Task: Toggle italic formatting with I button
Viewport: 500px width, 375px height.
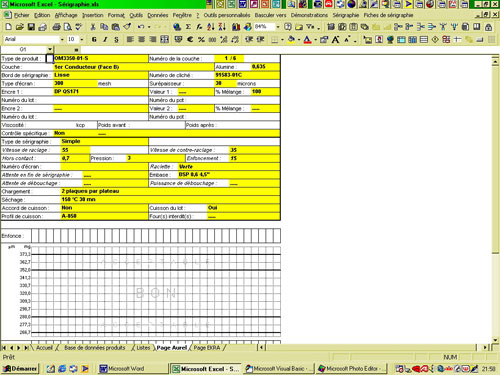Action: pos(105,39)
